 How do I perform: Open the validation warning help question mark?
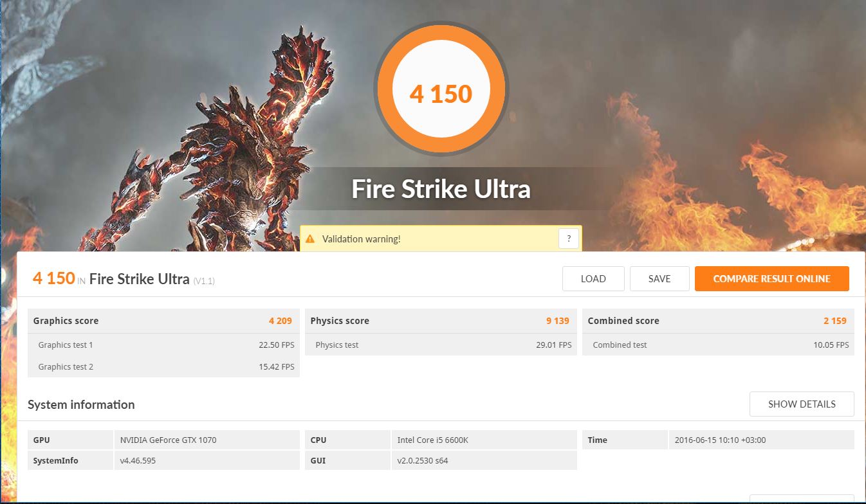pyautogui.click(x=568, y=239)
